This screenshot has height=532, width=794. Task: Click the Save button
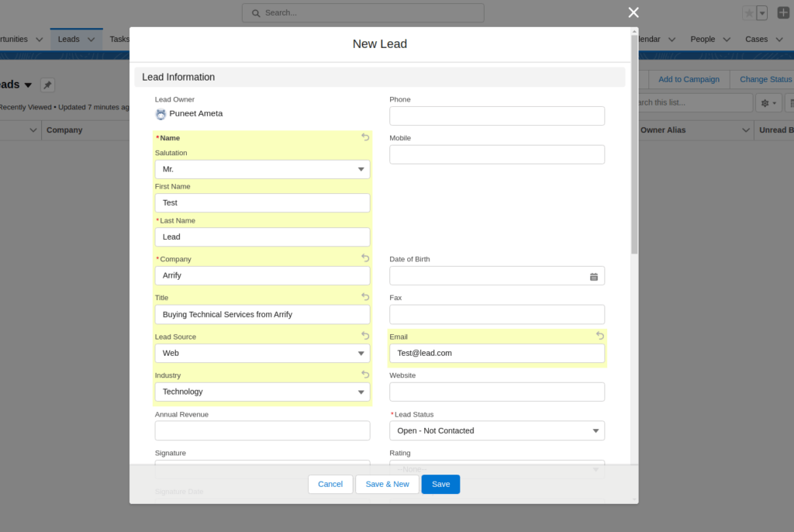tap(440, 483)
